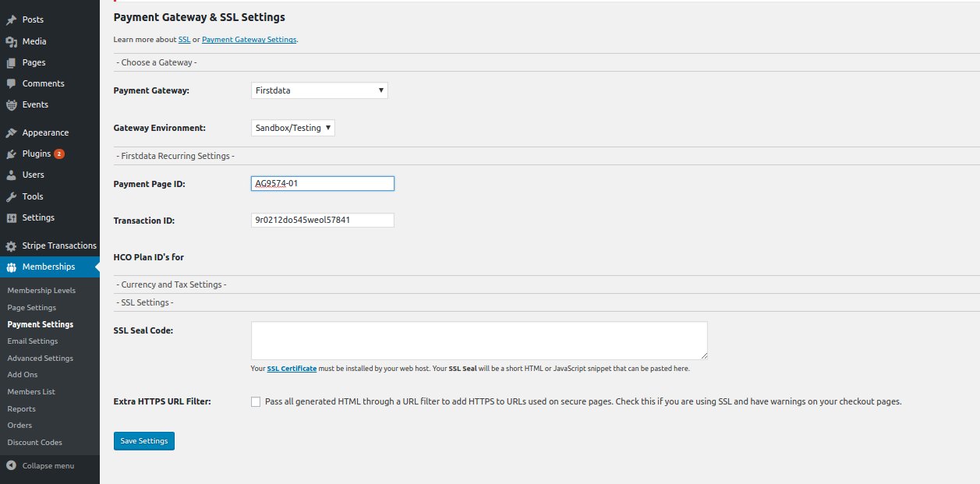Screen dimensions: 980x484
Task: Click the Stripe Transactions gear icon
Action: (x=11, y=246)
